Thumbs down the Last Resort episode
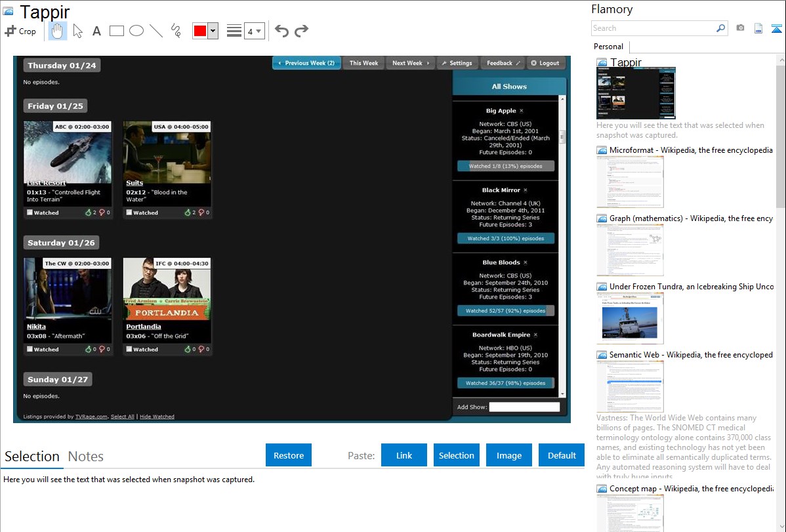 [x=102, y=213]
